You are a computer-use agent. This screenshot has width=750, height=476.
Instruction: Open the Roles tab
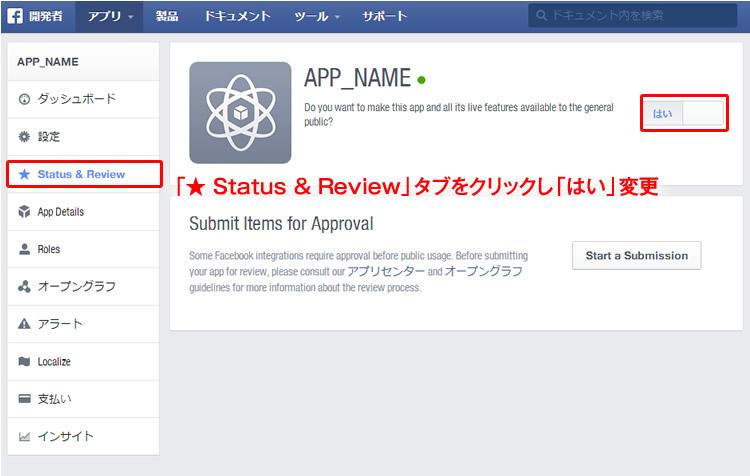83,249
